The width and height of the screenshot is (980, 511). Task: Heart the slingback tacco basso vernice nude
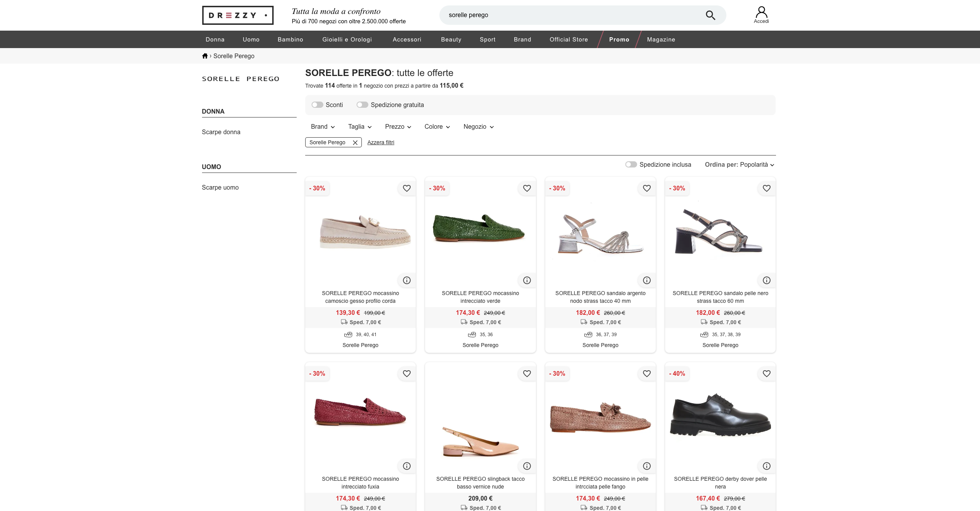click(x=527, y=373)
